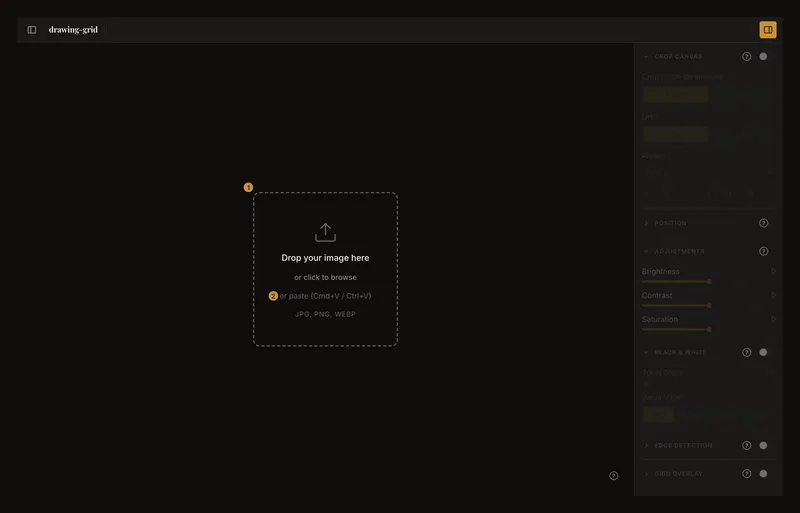
Task: Click the 'or paste (Cmd+V / Ctrl+V)' text
Action: (x=325, y=296)
